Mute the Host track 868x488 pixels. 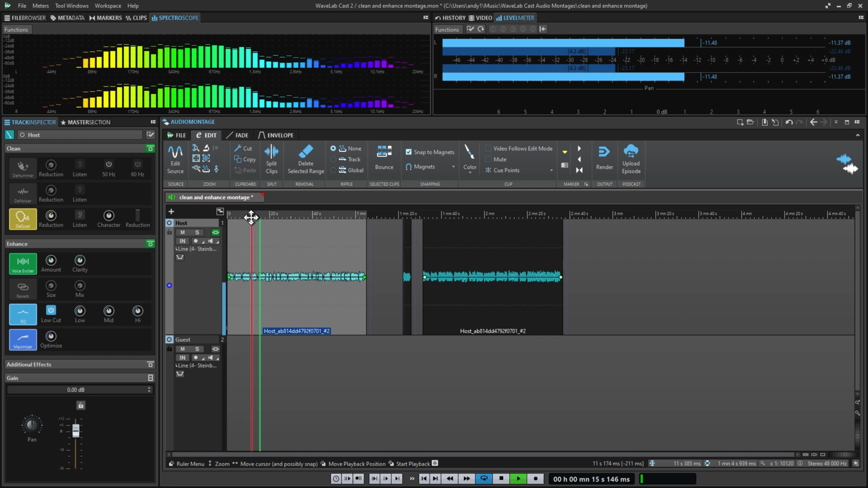click(183, 233)
